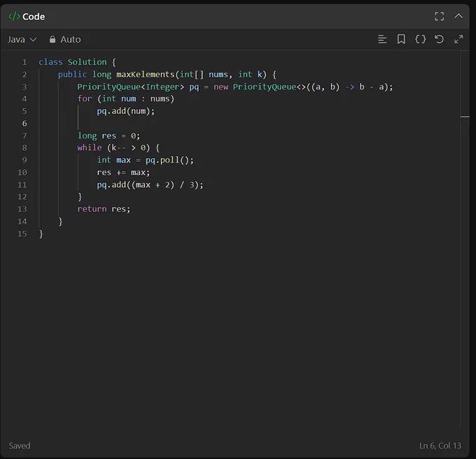This screenshot has height=459, width=476.
Task: Click 'PriorityQueue<Integer>' type declaration
Action: (130, 87)
